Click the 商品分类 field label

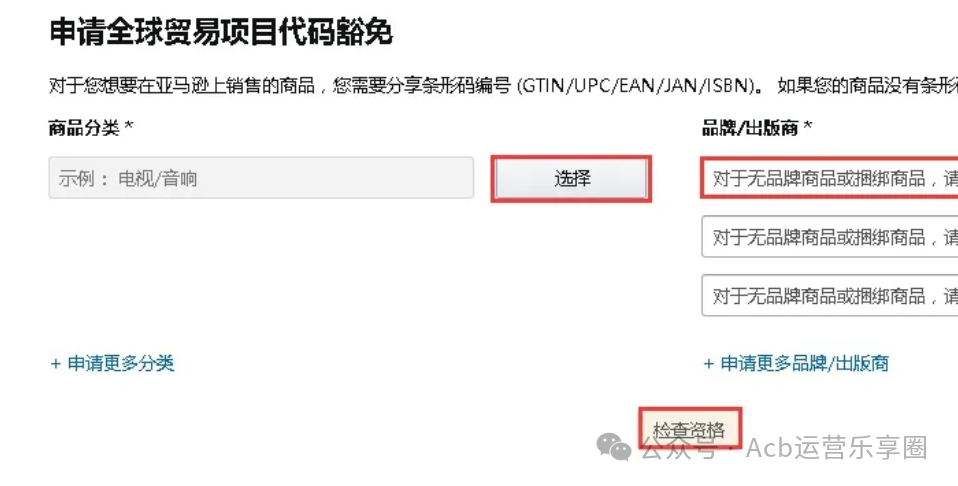coord(84,128)
